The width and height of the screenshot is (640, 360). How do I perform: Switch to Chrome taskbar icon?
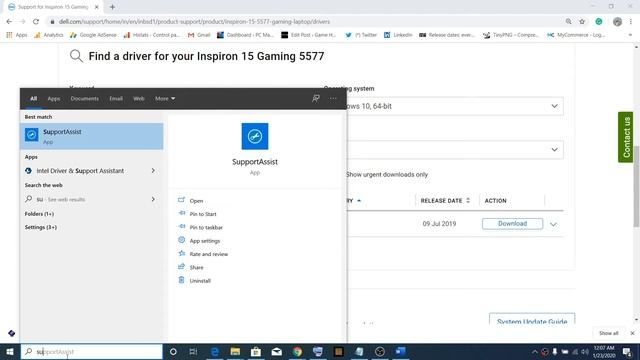[x=298, y=351]
